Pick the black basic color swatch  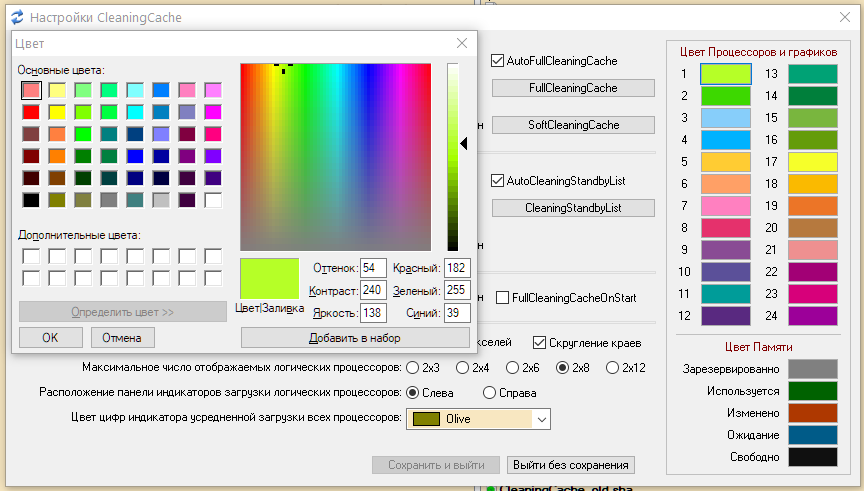point(31,200)
